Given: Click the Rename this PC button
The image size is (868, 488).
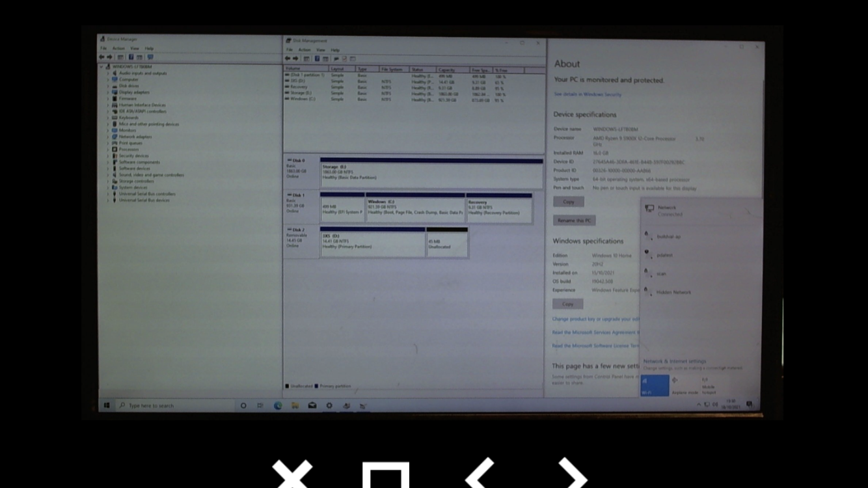Looking at the screenshot, I should [574, 221].
